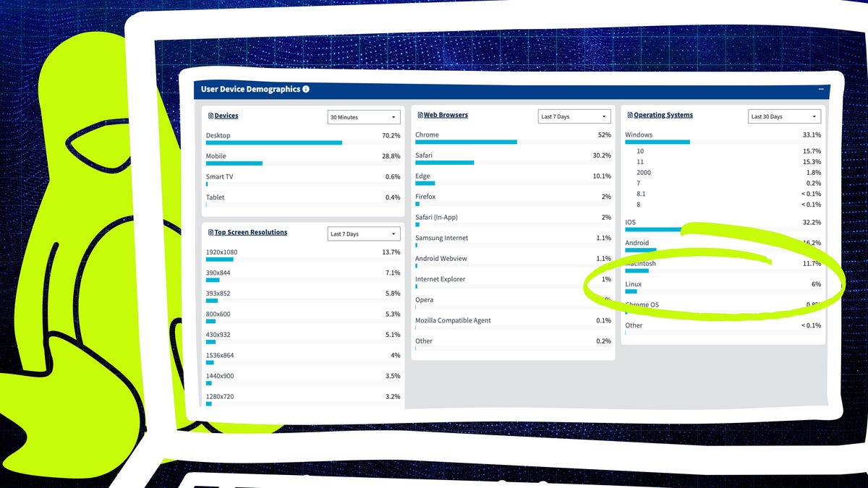Select the Safari browser row label
868x488 pixels.
click(x=424, y=155)
